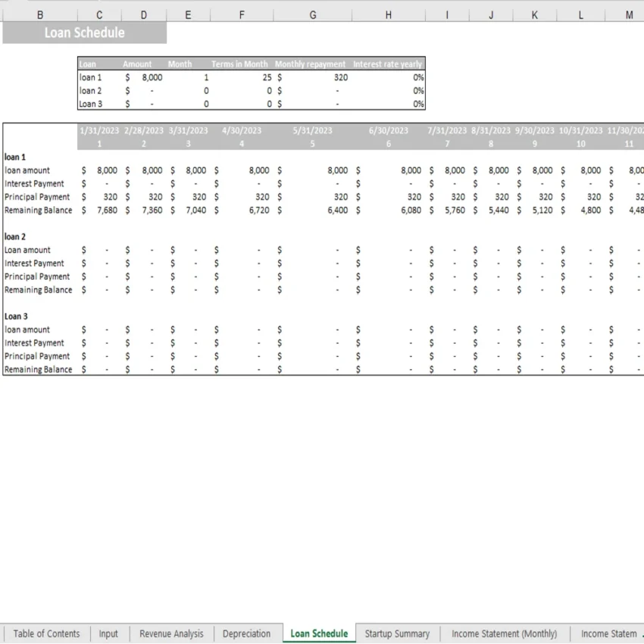View the Startup Summary sheet
Screen dimensions: 644x644
pyautogui.click(x=397, y=633)
